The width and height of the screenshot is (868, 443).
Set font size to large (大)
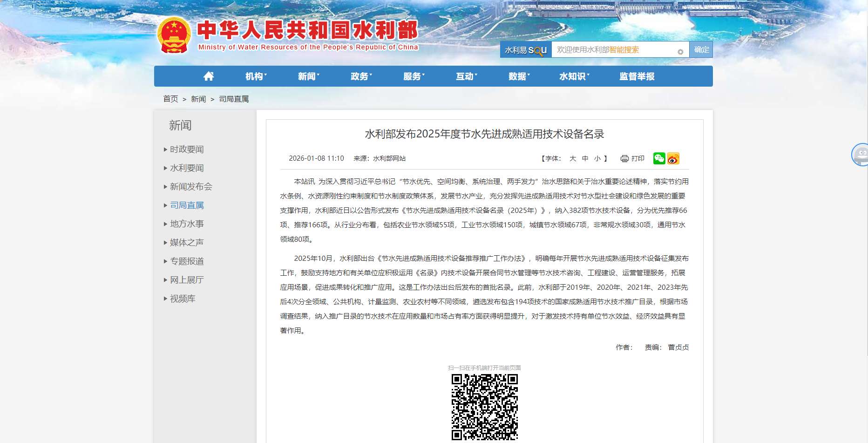click(x=573, y=159)
